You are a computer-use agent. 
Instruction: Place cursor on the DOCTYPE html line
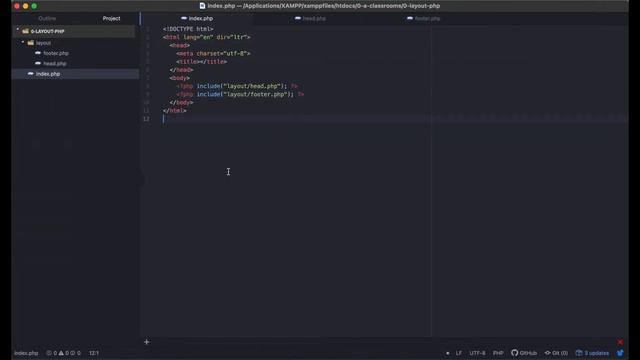(188, 29)
